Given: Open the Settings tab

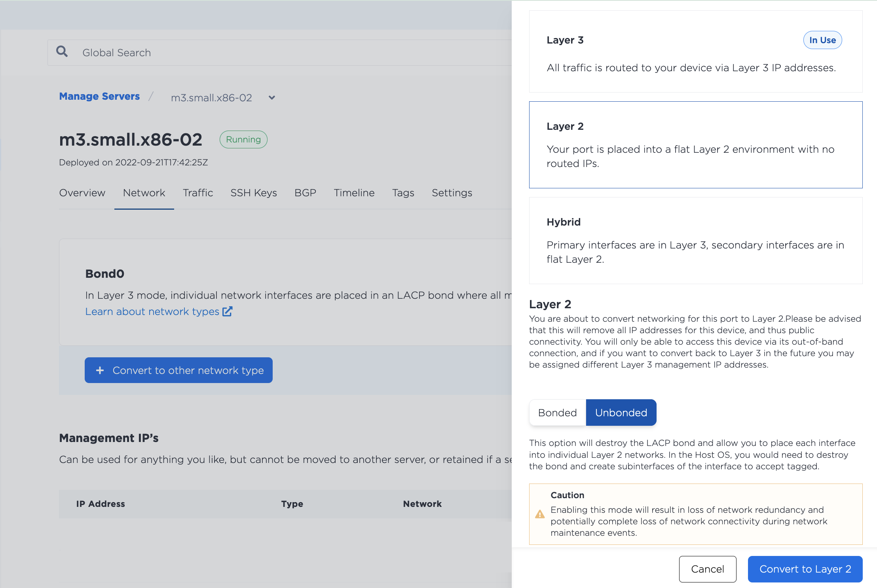Looking at the screenshot, I should coord(452,193).
